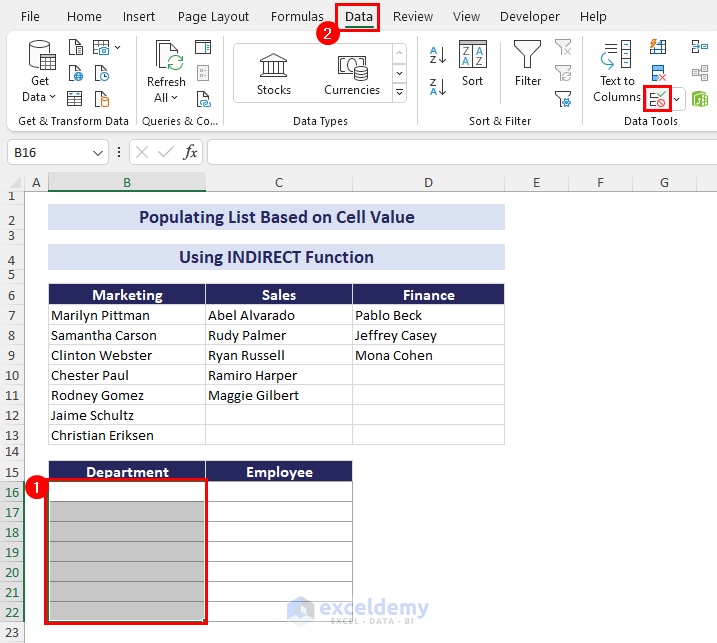717x643 pixels.
Task: Open Queries & Connections pane icon
Action: click(203, 47)
